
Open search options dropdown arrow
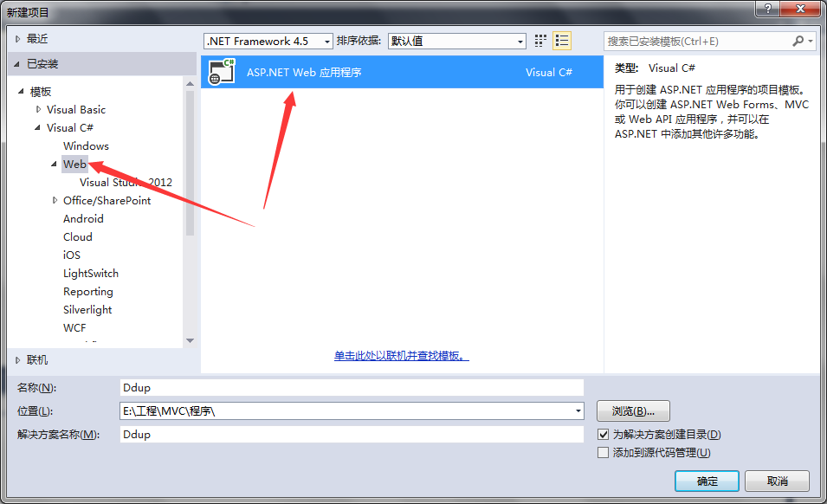pos(811,41)
